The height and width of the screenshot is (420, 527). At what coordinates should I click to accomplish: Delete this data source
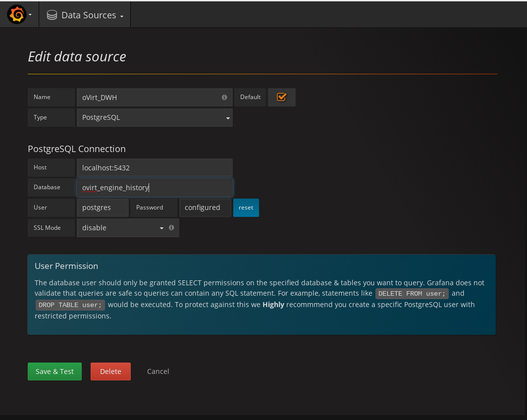(110, 371)
